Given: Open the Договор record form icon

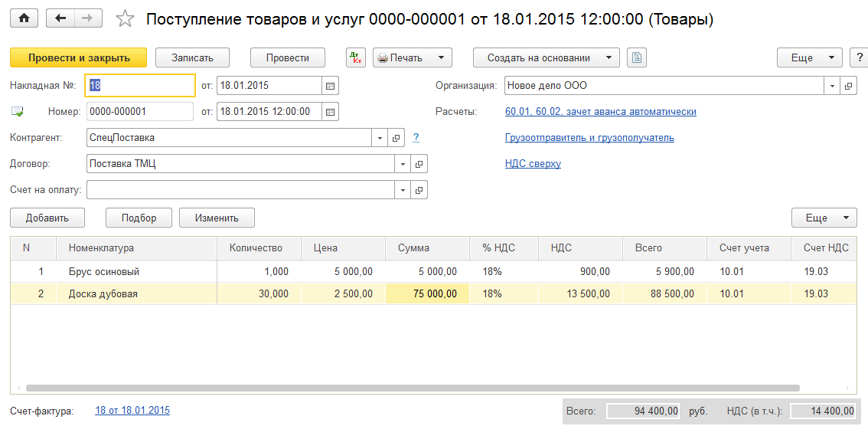Looking at the screenshot, I should coord(419,164).
